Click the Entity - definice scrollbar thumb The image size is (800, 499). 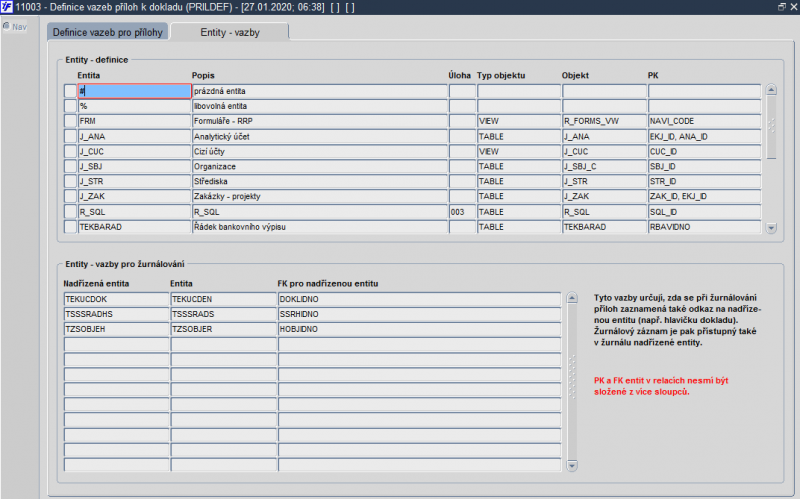[x=771, y=128]
